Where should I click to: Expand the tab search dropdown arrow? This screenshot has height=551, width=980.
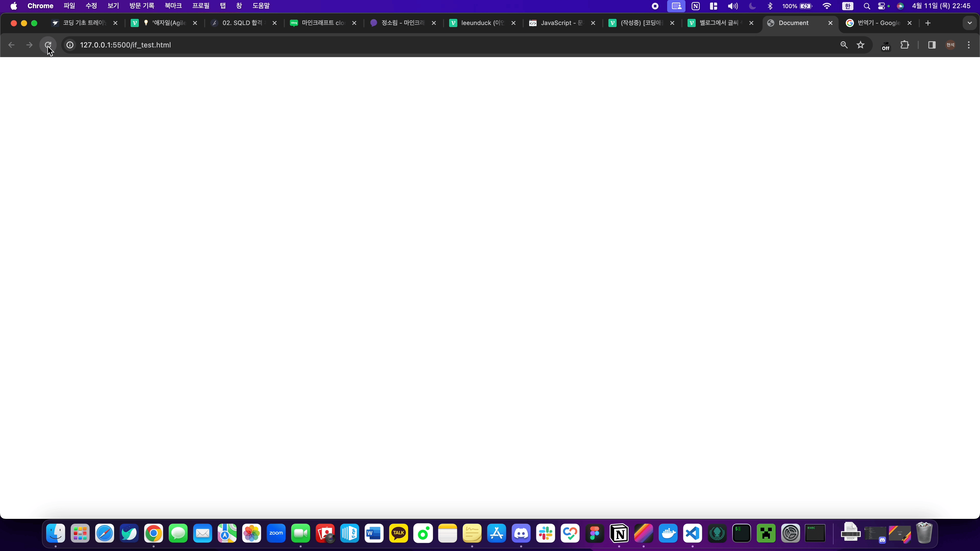pyautogui.click(x=969, y=23)
